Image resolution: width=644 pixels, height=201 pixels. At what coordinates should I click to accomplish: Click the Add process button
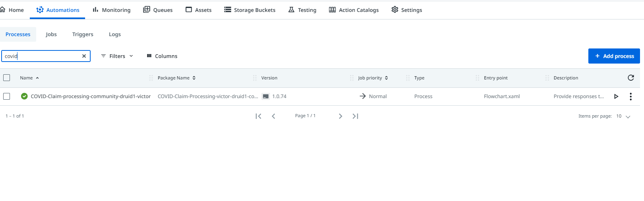614,56
